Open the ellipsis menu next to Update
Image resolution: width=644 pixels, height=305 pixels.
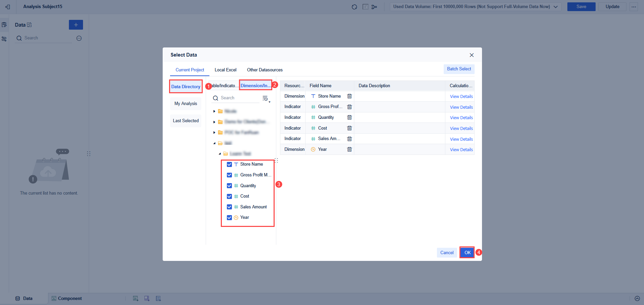click(634, 7)
